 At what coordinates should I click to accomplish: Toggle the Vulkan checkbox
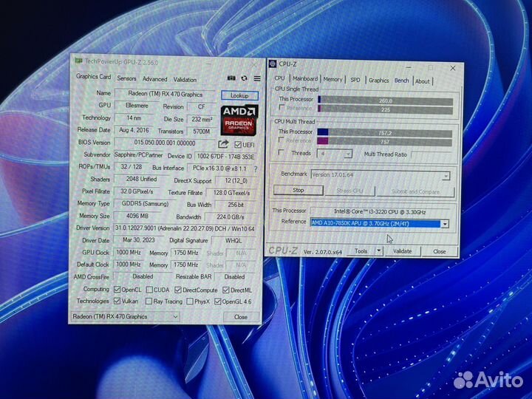117,301
